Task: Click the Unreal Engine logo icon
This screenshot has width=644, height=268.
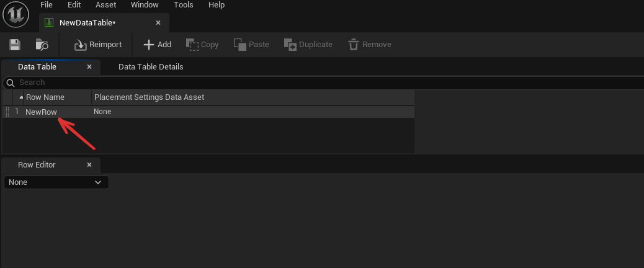Action: pos(16,14)
